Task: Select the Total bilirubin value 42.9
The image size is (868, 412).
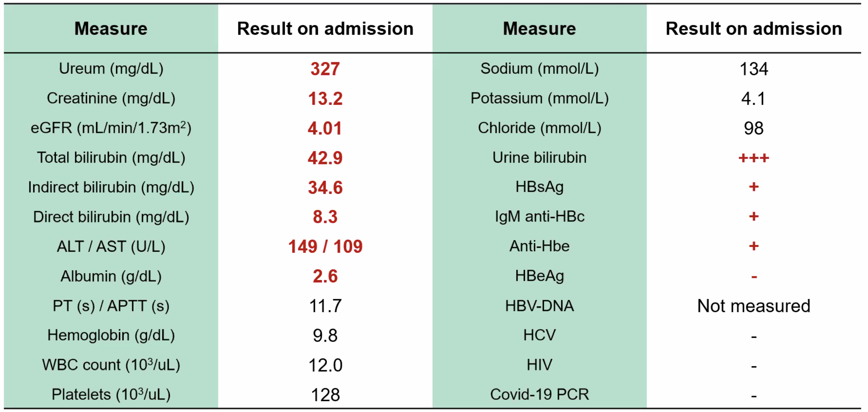Action: pyautogui.click(x=325, y=158)
